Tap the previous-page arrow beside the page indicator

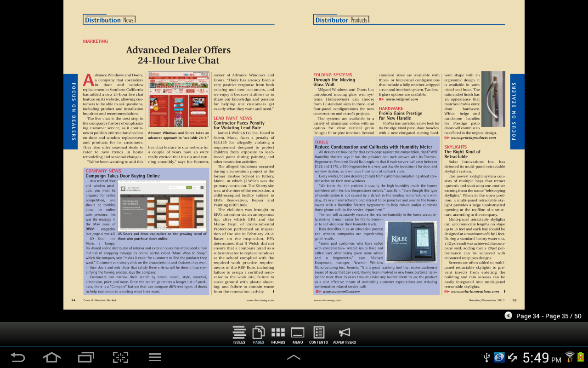coord(508,316)
